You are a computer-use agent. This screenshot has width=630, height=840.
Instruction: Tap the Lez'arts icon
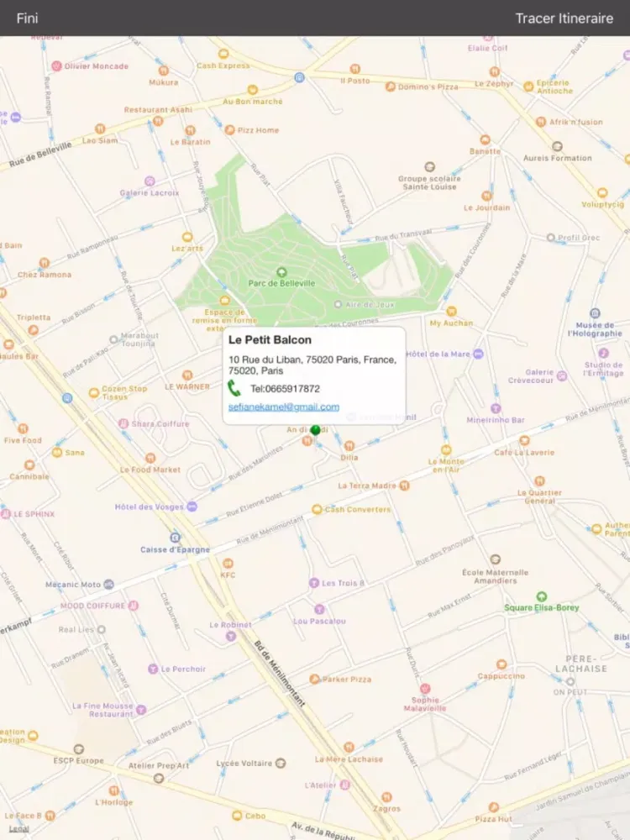[187, 237]
